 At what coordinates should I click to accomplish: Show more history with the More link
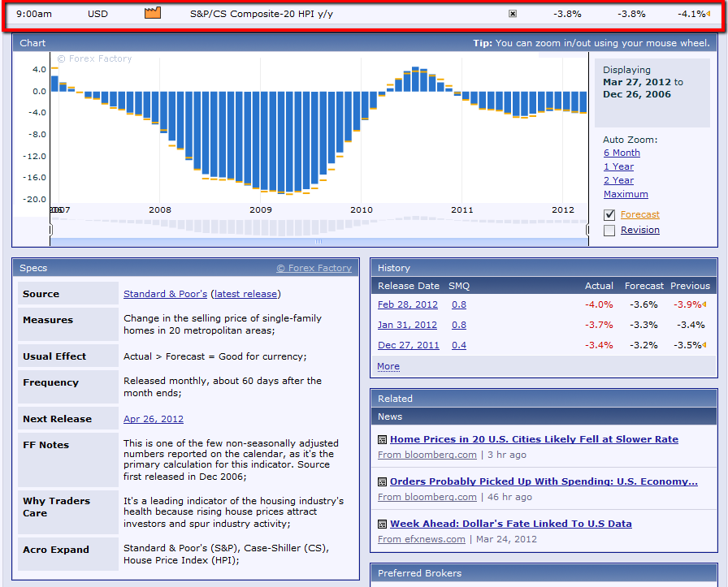click(x=388, y=366)
